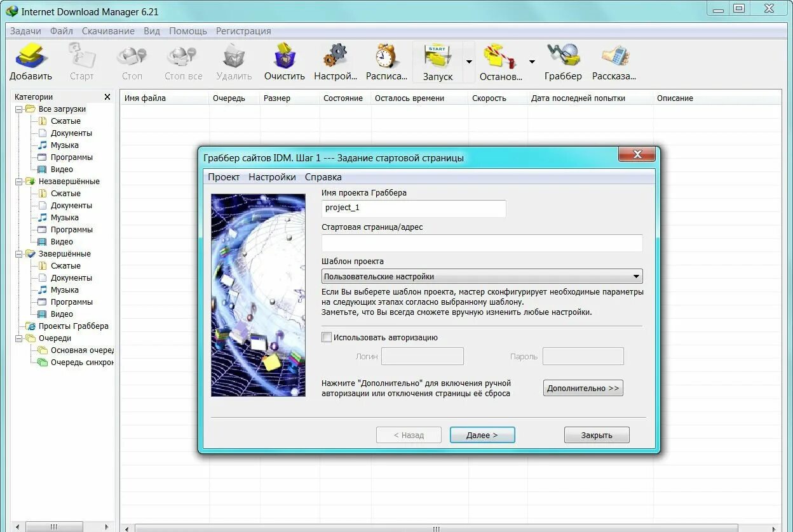793x532 pixels.
Task: Open the Помощь menu
Action: tap(188, 30)
